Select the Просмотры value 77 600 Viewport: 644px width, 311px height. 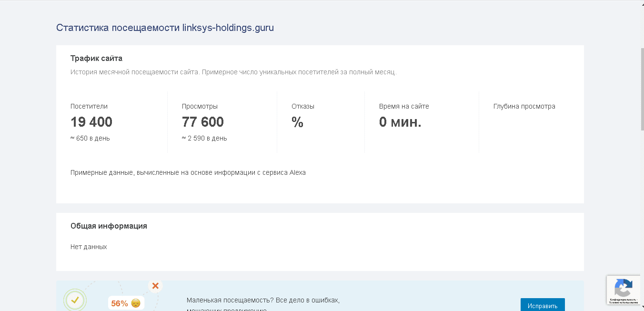[x=202, y=122]
